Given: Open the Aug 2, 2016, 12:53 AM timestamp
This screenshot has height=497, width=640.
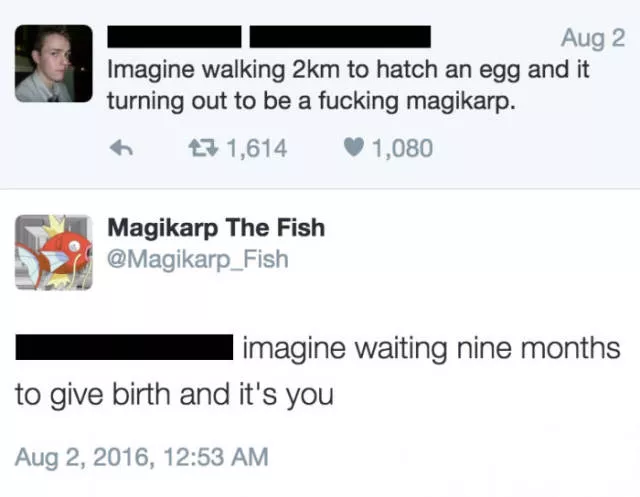Looking at the screenshot, I should click(142, 457).
